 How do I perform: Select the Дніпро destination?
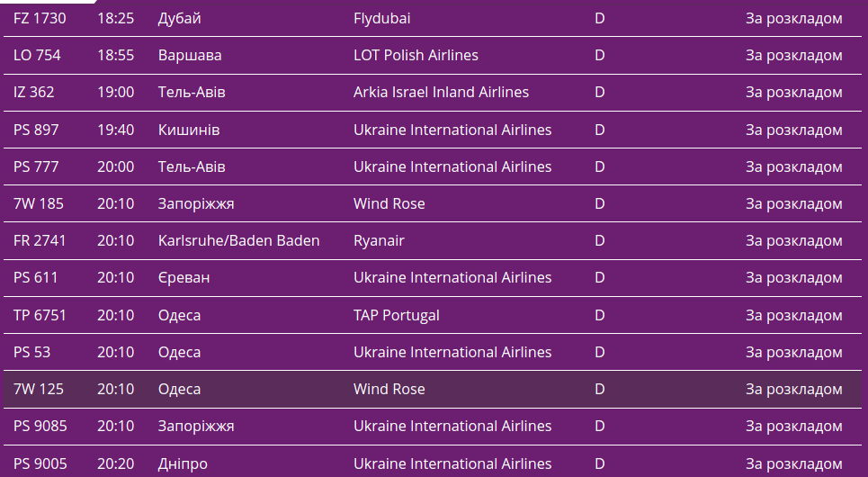pyautogui.click(x=183, y=463)
